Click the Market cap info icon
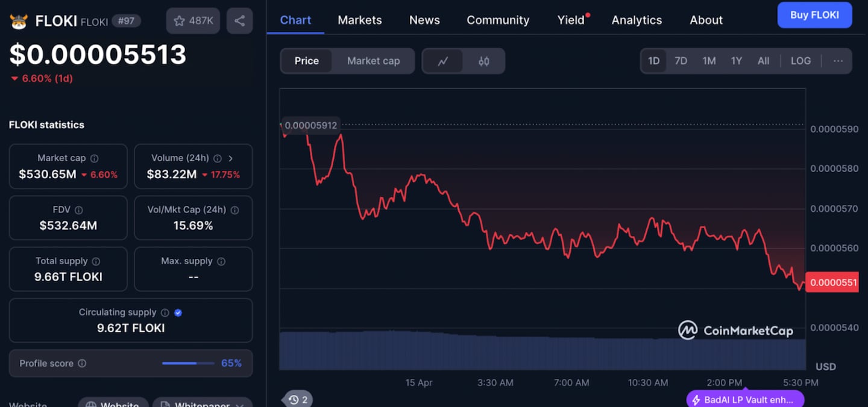The image size is (868, 407). 94,158
